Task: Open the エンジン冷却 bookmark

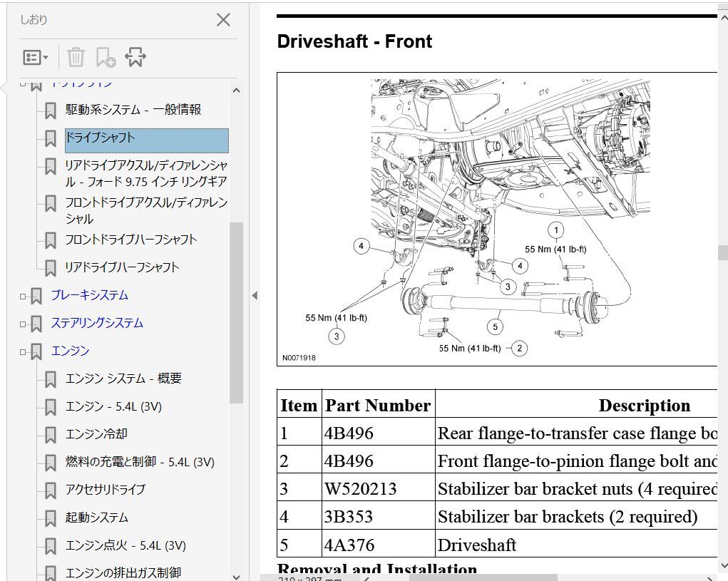Action: click(96, 434)
